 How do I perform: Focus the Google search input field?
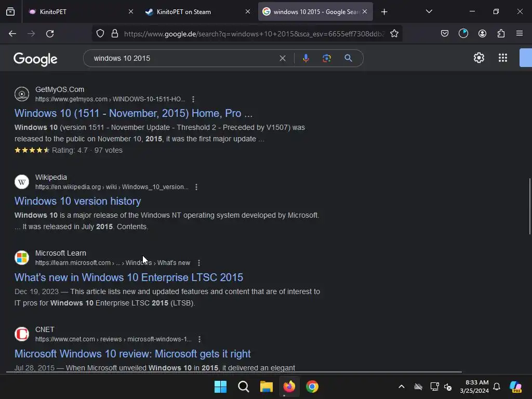pos(183,58)
